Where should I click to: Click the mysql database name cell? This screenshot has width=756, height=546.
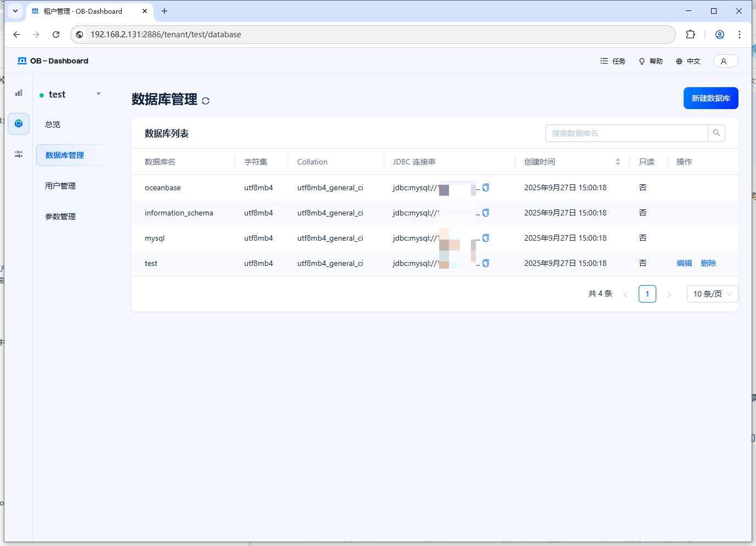click(155, 238)
